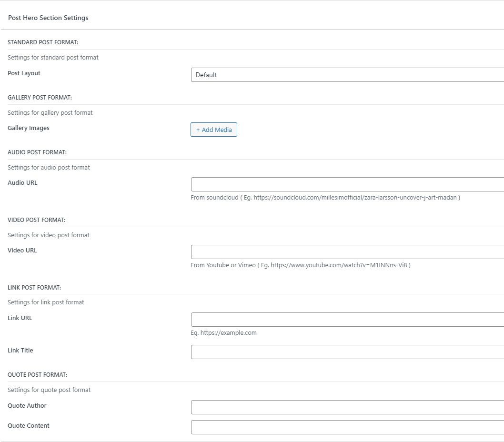Focus the Quote Content input box
504x442 pixels.
347,427
